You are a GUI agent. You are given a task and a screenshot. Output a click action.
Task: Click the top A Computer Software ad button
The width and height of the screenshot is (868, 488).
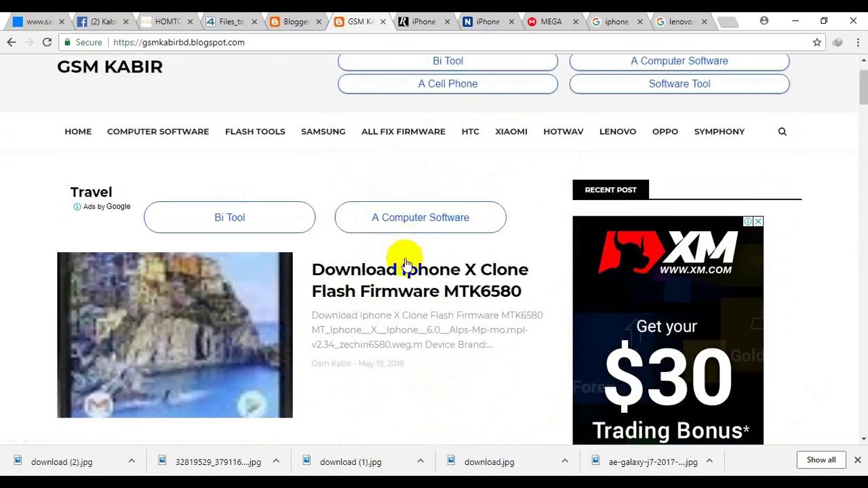tap(679, 61)
